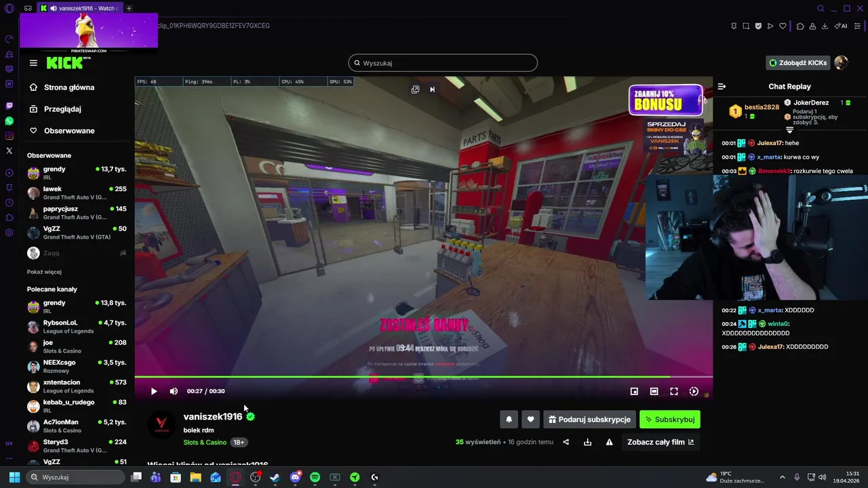The width and height of the screenshot is (868, 488).
Task: Open the Opera AI assistant
Action: pyautogui.click(x=841, y=26)
